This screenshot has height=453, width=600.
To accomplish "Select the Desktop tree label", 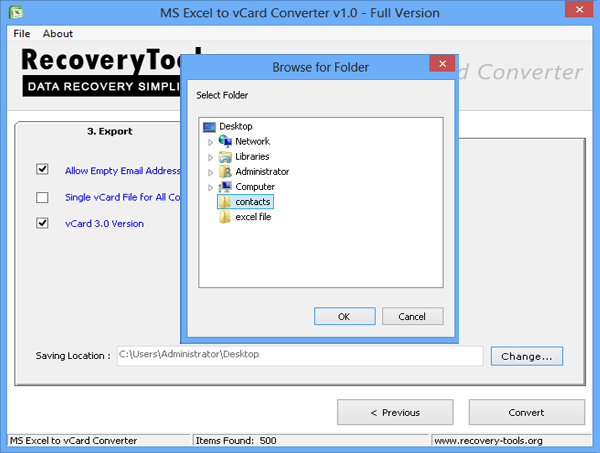I will [236, 126].
